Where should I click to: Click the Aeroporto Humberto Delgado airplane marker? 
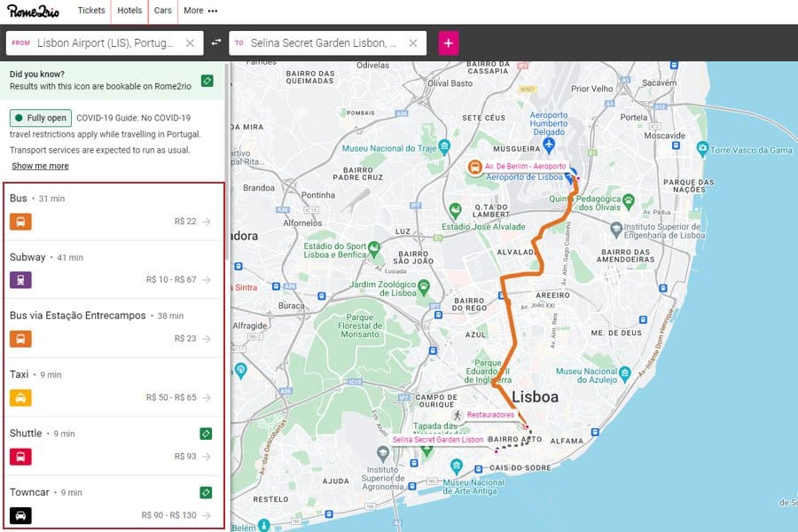pos(549,145)
